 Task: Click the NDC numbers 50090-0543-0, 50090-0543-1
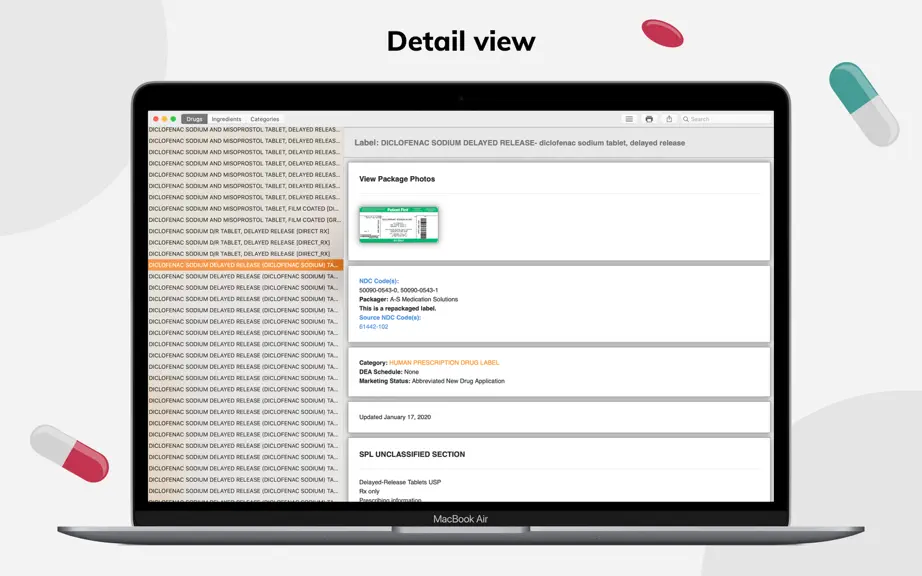pyautogui.click(x=399, y=290)
